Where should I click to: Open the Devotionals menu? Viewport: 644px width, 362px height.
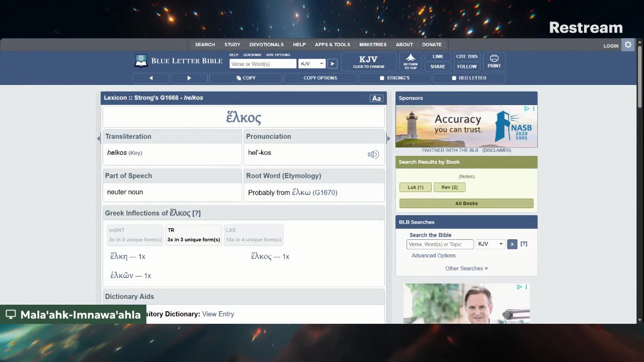point(267,45)
